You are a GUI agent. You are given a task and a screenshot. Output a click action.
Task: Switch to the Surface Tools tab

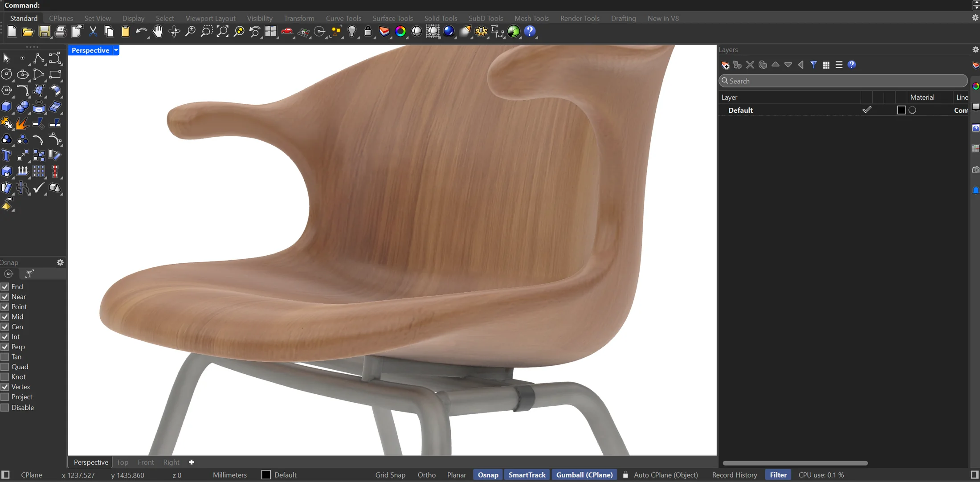click(392, 18)
